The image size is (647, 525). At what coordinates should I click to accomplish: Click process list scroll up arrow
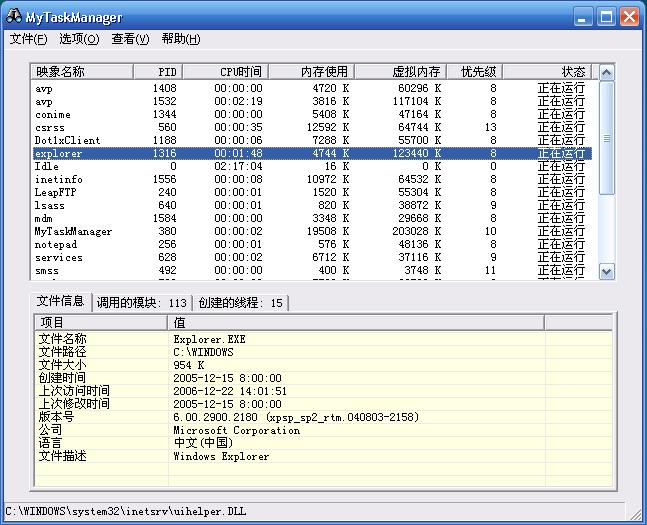[x=607, y=73]
